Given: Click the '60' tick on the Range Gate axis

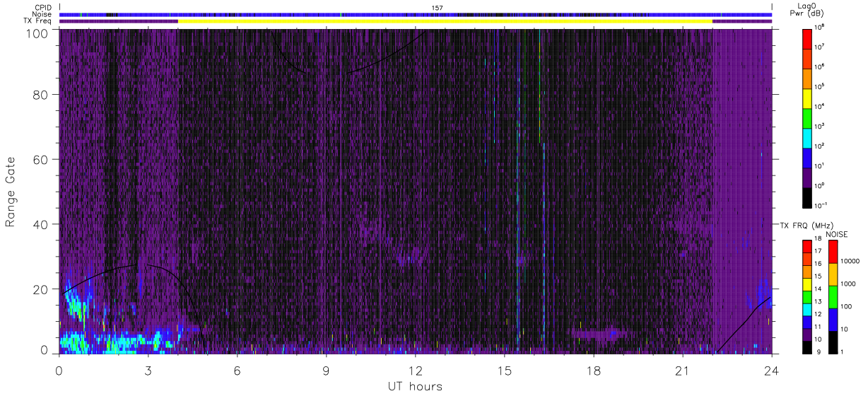Looking at the screenshot, I should coord(40,160).
